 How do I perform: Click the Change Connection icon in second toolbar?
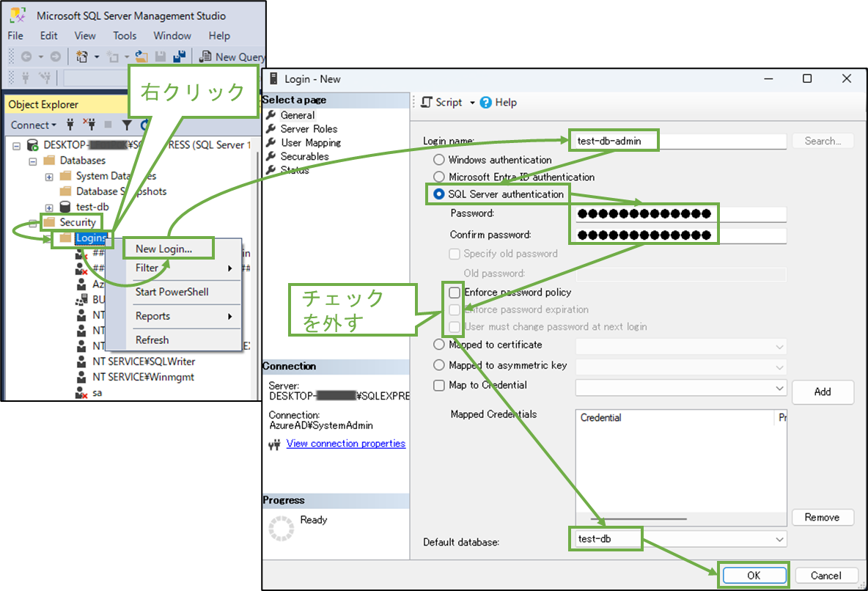45,78
